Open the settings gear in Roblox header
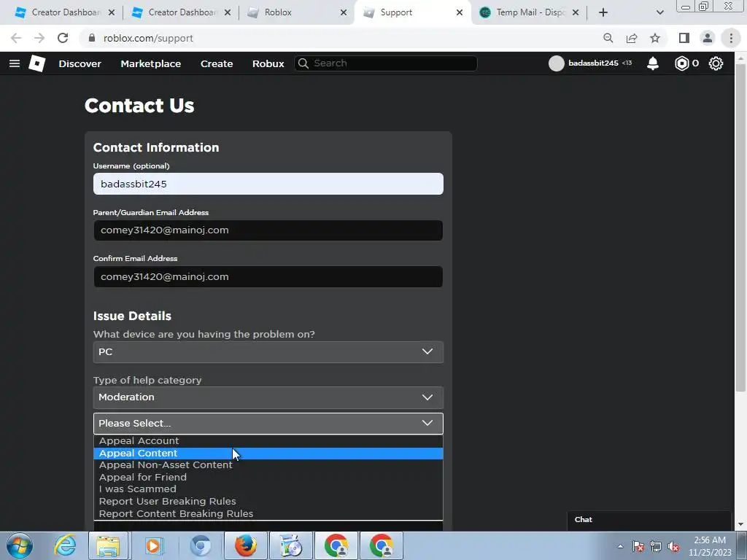Screen dimensions: 747x560 716,63
